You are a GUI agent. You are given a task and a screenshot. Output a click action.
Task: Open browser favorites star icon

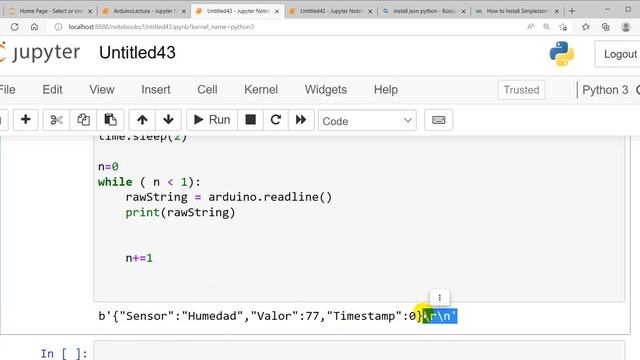click(586, 27)
